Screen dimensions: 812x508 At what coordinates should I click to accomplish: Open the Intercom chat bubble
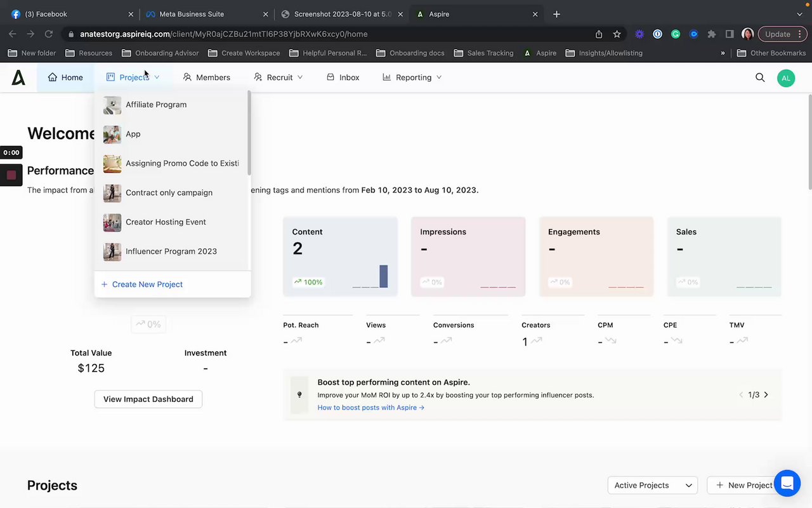[787, 484]
